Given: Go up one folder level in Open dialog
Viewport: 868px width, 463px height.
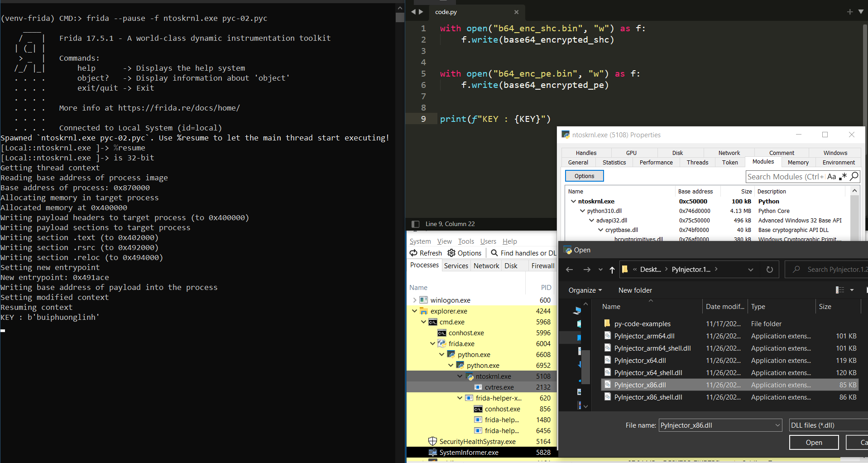Looking at the screenshot, I should coord(612,270).
